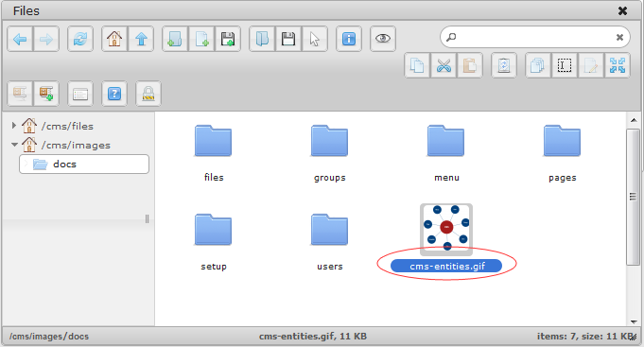This screenshot has width=644, height=347.
Task: Click the splitter handle beside the folder tree
Action: 147,218
